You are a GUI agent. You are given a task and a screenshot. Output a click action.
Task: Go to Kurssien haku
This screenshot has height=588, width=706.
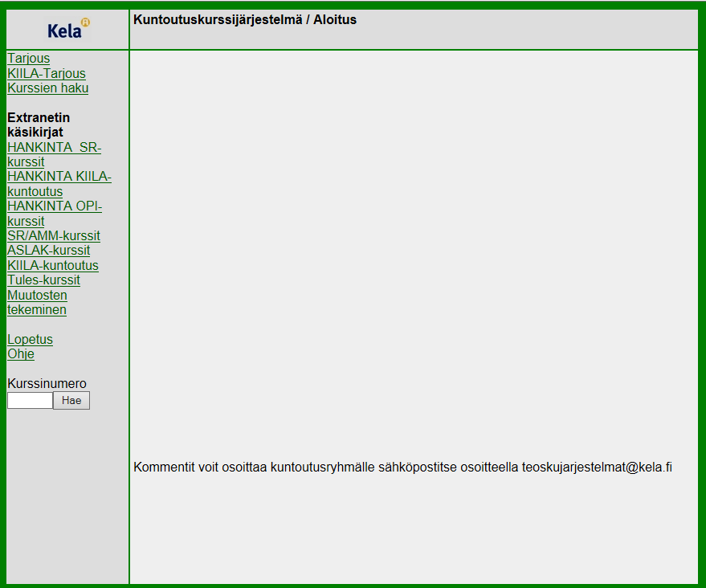click(x=47, y=88)
